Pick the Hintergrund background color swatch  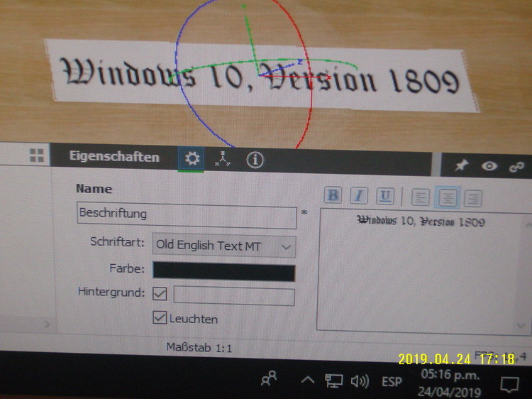(x=234, y=296)
